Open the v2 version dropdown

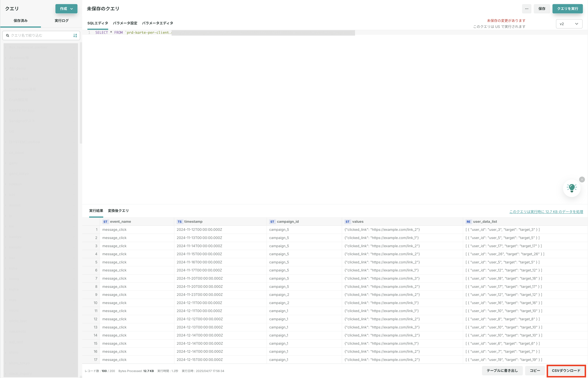tap(569, 24)
